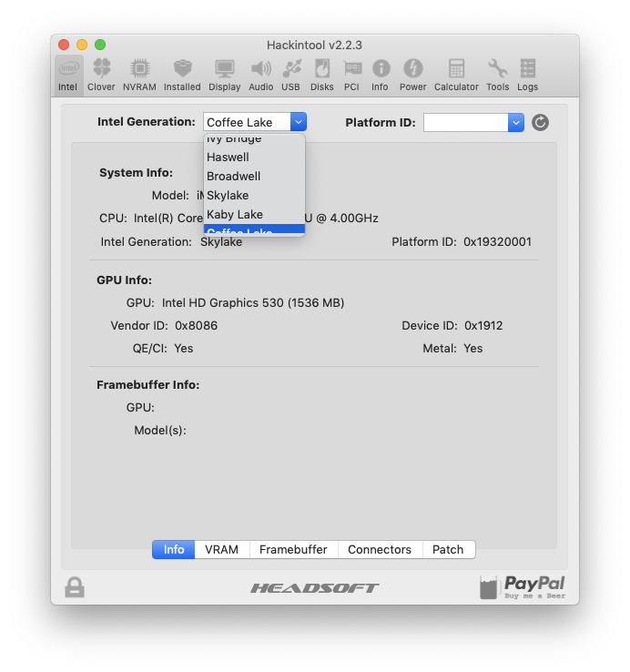Choose Haswell from the generation list
Image resolution: width=630 pixels, height=672 pixels.
point(254,158)
